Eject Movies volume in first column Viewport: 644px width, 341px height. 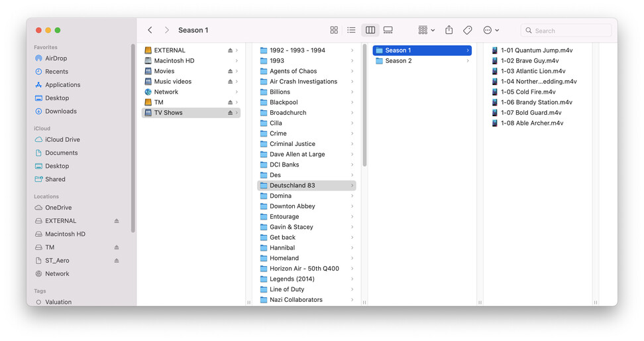pos(230,71)
